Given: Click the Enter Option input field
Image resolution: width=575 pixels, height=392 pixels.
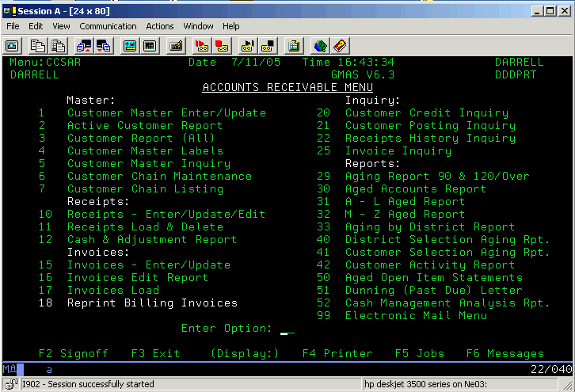Looking at the screenshot, I should pyautogui.click(x=287, y=329).
